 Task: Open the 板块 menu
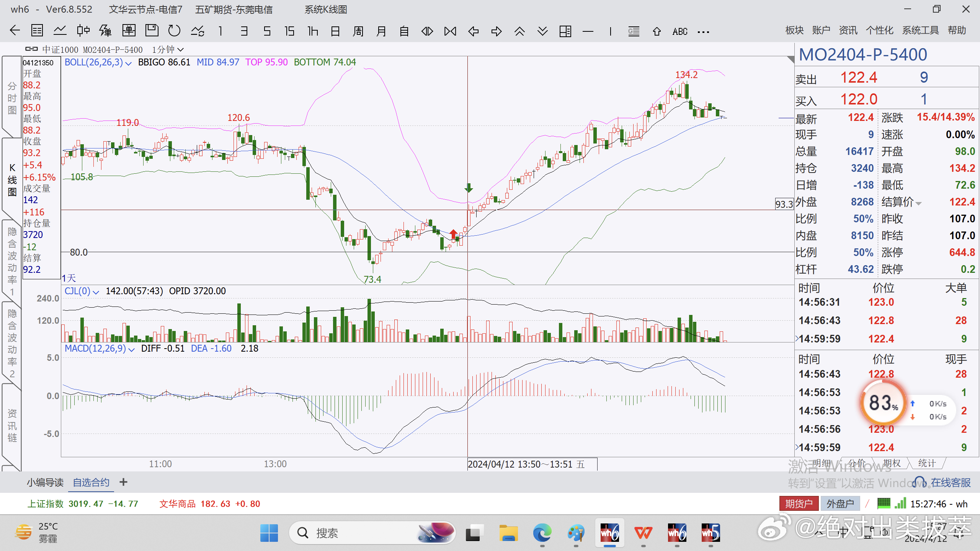pos(794,30)
